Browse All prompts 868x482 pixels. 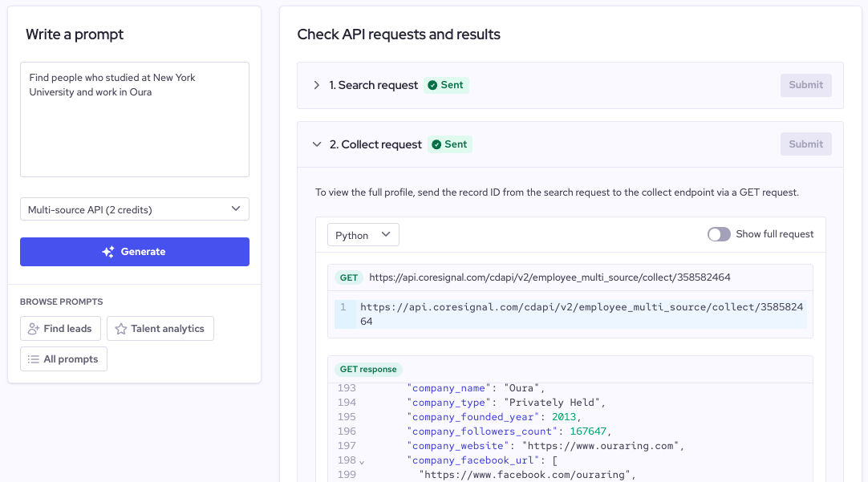tap(63, 359)
